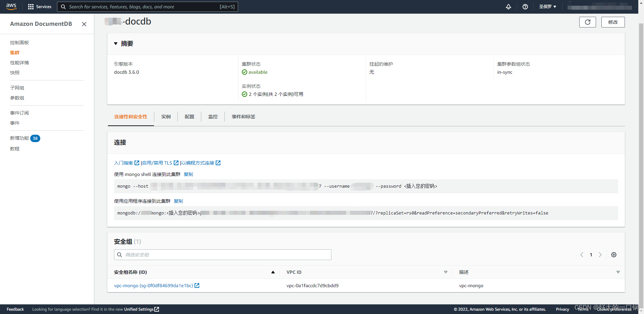Open the help question mark icon
Image resolution: width=644 pixels, height=314 pixels.
525,7
